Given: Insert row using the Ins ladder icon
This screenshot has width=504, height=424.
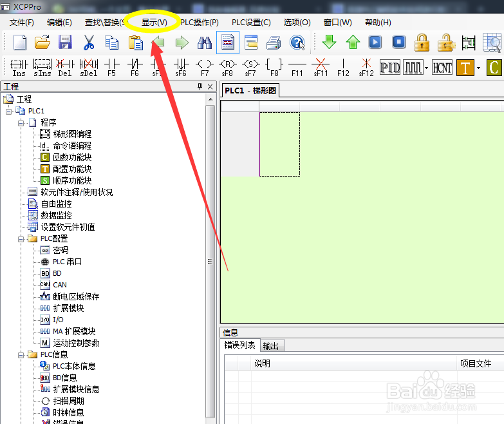Looking at the screenshot, I should pyautogui.click(x=19, y=68).
